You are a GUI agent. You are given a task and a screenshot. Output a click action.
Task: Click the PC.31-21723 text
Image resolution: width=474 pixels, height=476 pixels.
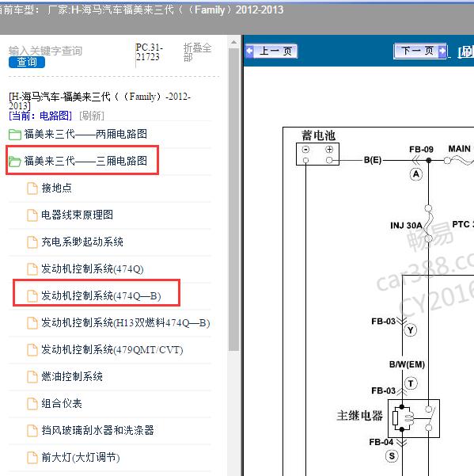(150, 52)
